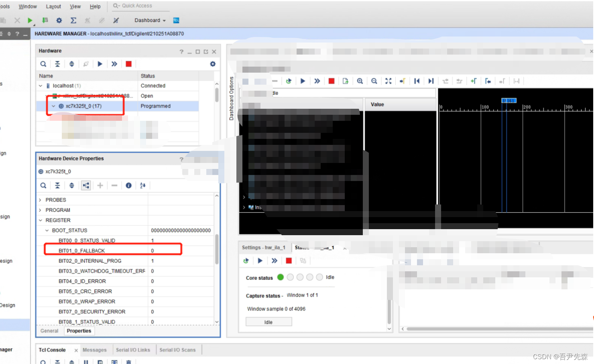Viewport: 594px width, 364px height.
Task: Click the Zoom Fit icon in waveform toolbar
Action: point(388,81)
